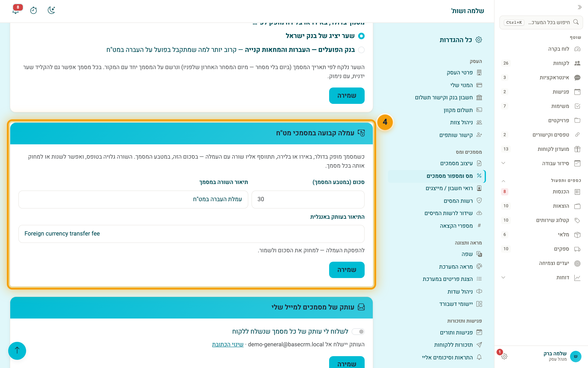Expand סידור עבודה chevron in sidebar
This screenshot has height=368, width=588.
[503, 163]
